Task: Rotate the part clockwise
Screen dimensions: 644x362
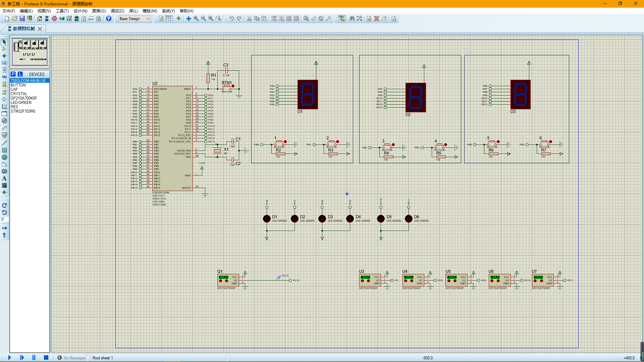Action: (x=4, y=205)
